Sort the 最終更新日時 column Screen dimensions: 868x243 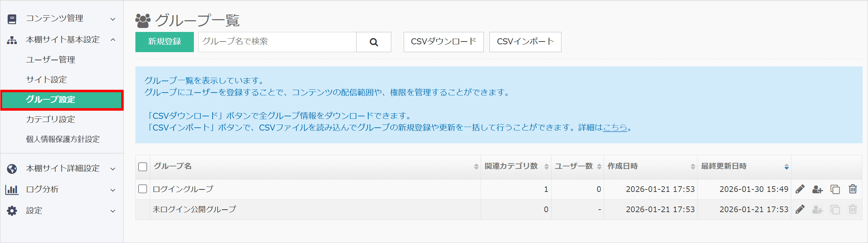pyautogui.click(x=786, y=167)
